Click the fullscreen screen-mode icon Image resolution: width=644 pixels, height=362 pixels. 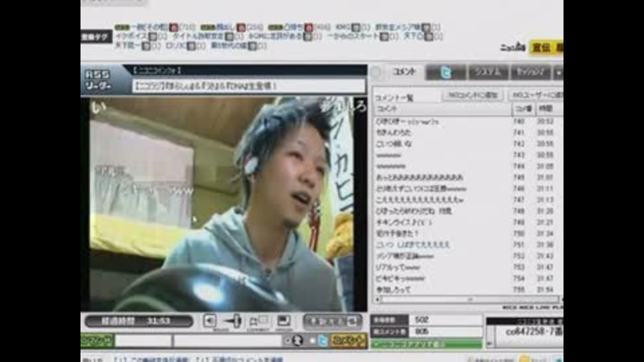[x=284, y=320]
